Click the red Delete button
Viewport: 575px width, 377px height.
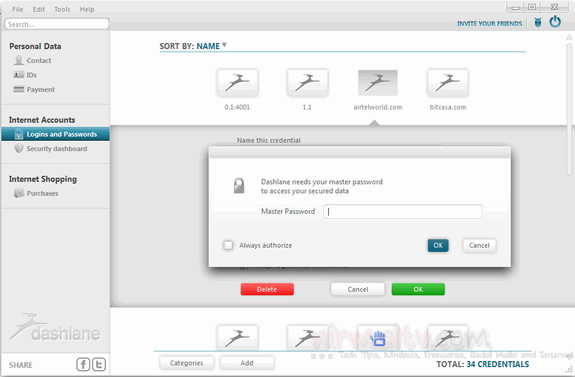(267, 289)
